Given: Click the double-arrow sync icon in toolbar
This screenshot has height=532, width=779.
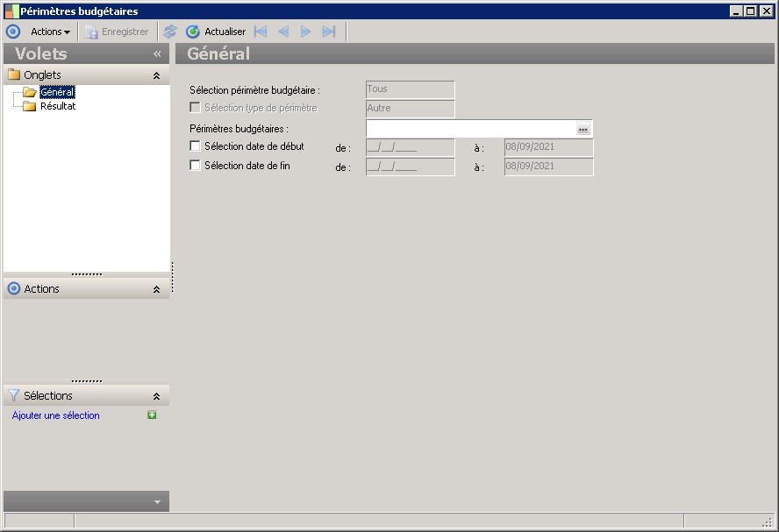Looking at the screenshot, I should pos(170,32).
